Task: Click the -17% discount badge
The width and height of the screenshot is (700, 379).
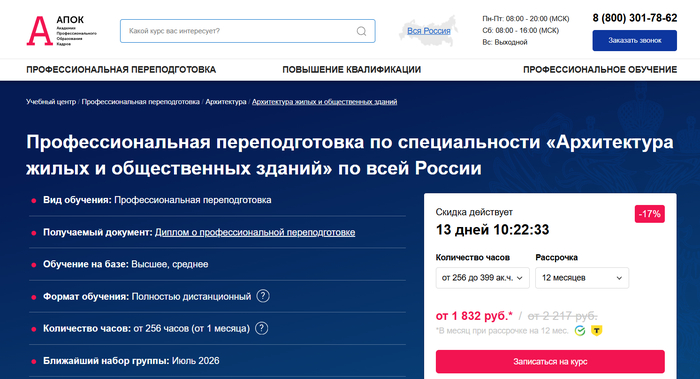Action: 650,214
